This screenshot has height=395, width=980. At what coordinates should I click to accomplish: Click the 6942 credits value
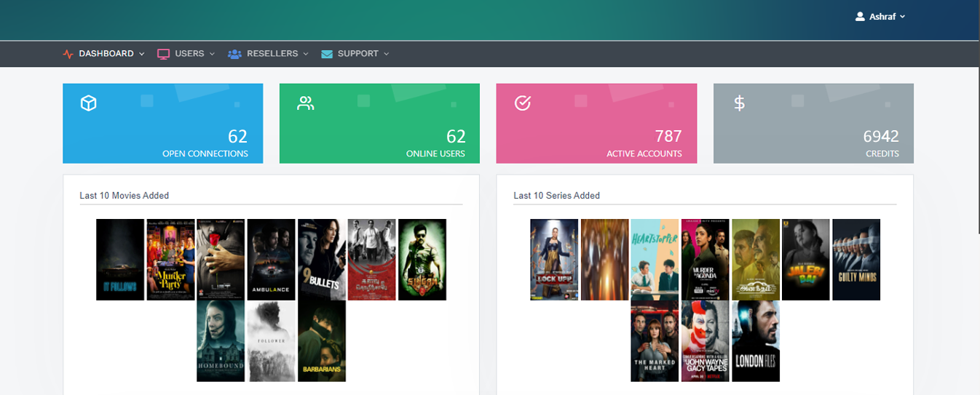[881, 136]
